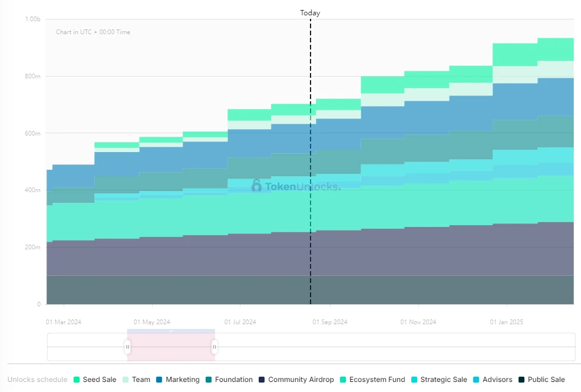
Task: Click the Team legend color icon
Action: 125,380
